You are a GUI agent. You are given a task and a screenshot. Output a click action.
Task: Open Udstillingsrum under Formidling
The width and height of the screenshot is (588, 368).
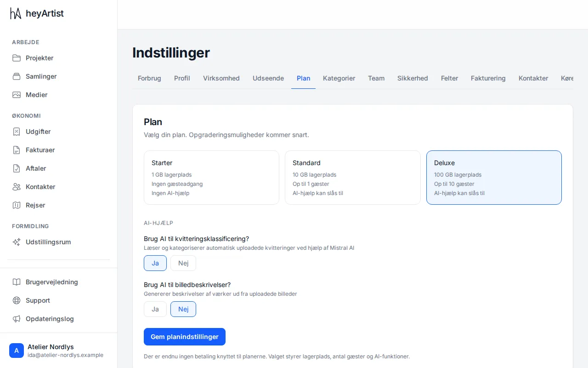click(x=59, y=242)
